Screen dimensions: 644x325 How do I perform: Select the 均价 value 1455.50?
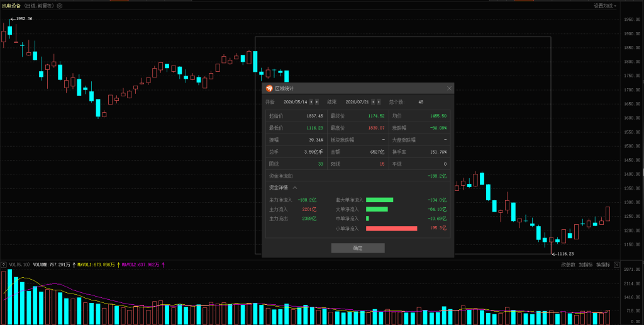click(x=438, y=117)
